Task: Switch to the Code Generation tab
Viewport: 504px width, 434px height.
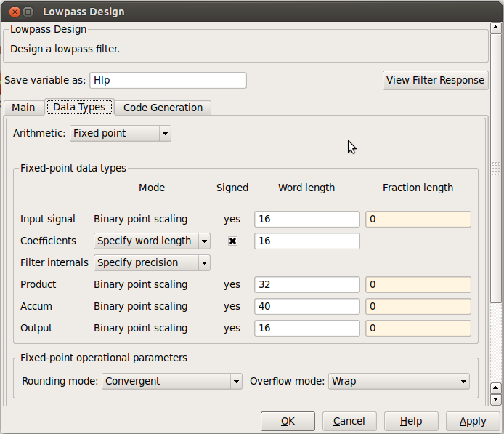Action: (163, 108)
